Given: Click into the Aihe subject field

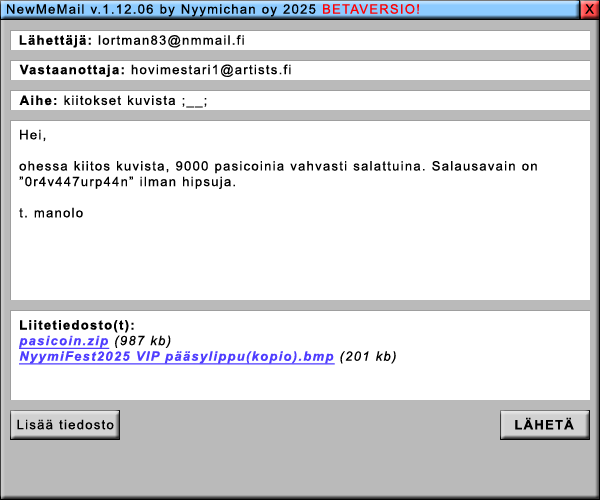Looking at the screenshot, I should pos(400,101).
